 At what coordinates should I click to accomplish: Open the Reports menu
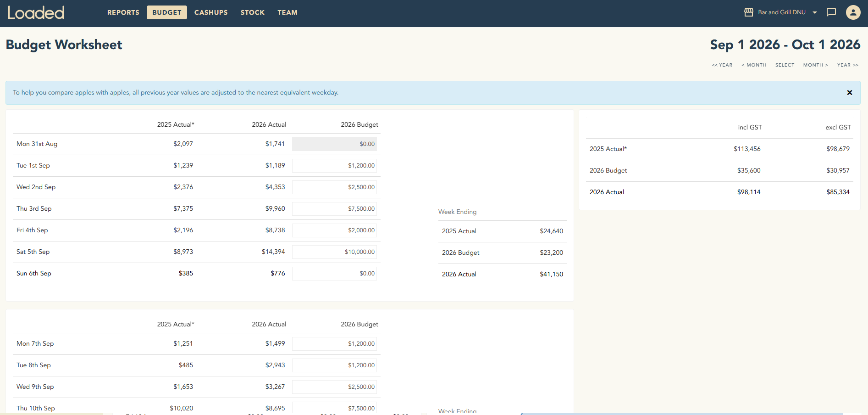(x=123, y=12)
